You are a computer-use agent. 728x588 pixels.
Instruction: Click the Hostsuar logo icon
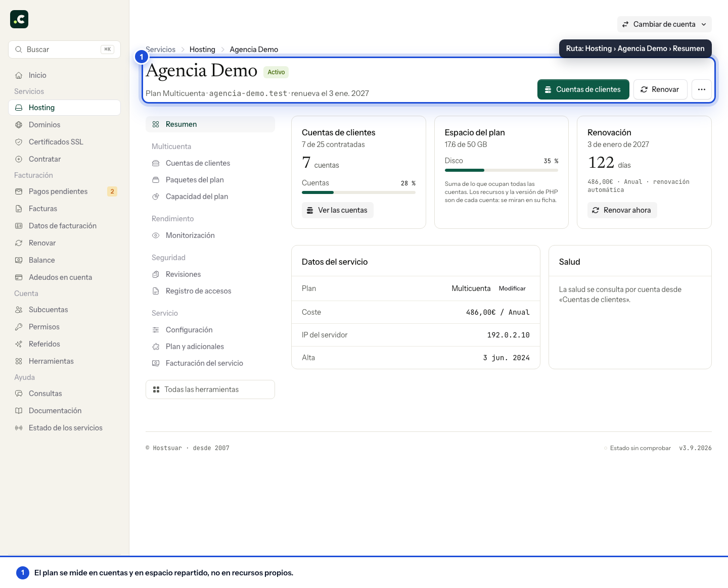19,19
